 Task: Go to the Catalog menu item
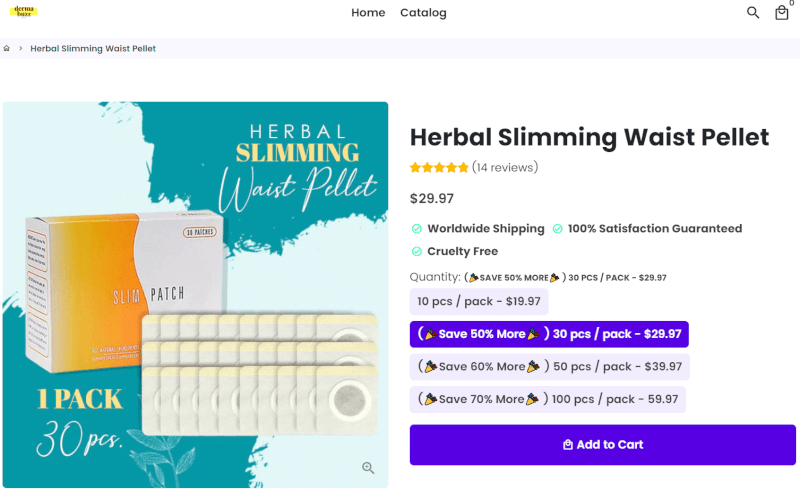tap(423, 13)
